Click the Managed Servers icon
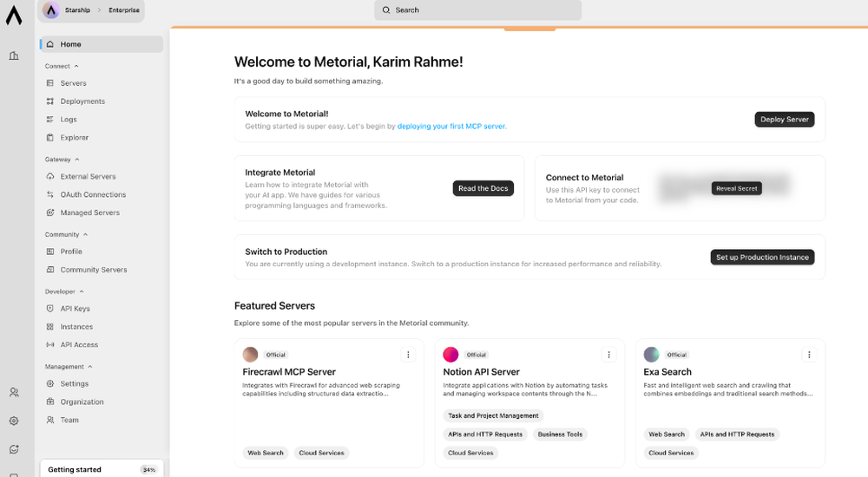868x477 pixels. (x=50, y=212)
